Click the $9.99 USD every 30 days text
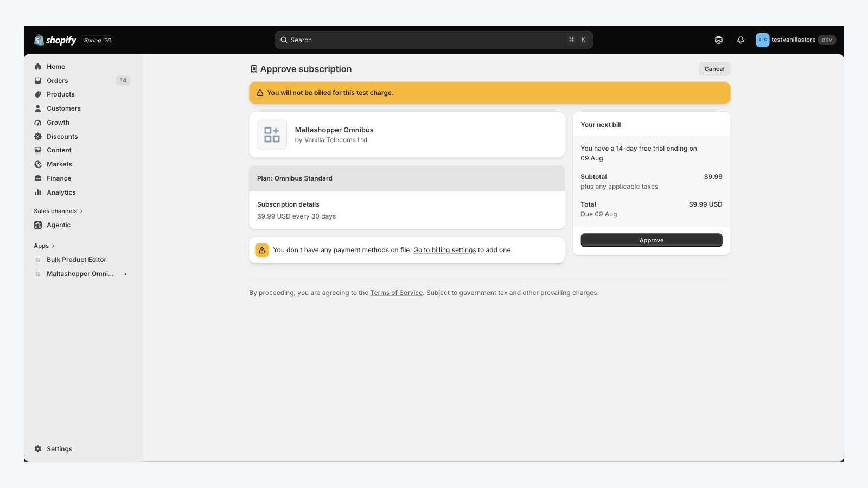The width and height of the screenshot is (868, 488). tap(296, 216)
